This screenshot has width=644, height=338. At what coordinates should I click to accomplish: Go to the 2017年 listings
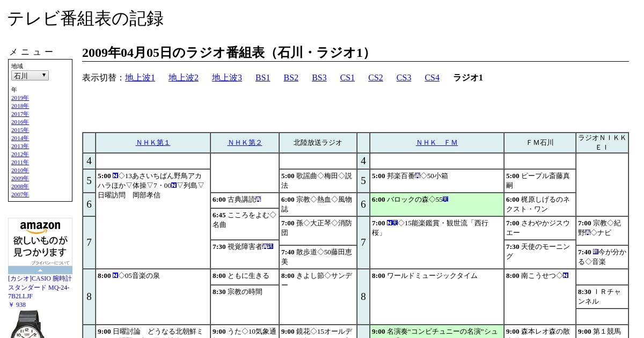point(20,114)
